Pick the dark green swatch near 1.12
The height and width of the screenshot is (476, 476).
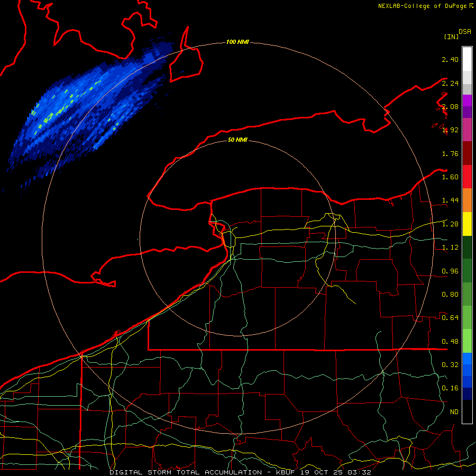467,248
